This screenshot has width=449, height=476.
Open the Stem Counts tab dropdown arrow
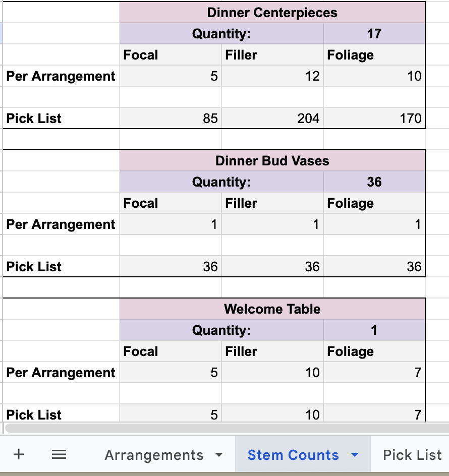coord(355,455)
